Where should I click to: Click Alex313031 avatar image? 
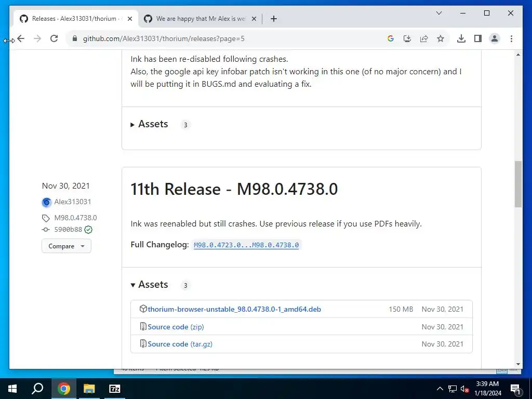(x=46, y=202)
